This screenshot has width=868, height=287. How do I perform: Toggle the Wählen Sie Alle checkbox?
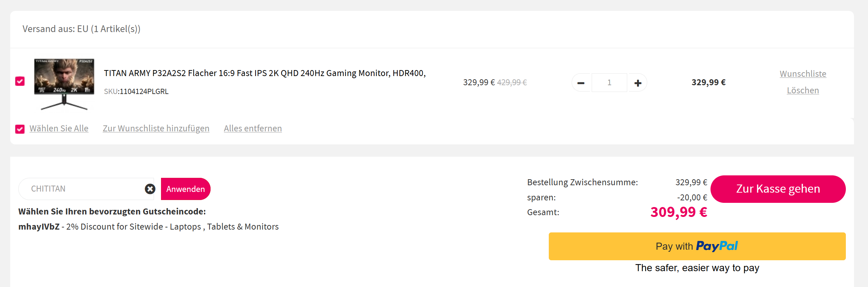coord(20,129)
